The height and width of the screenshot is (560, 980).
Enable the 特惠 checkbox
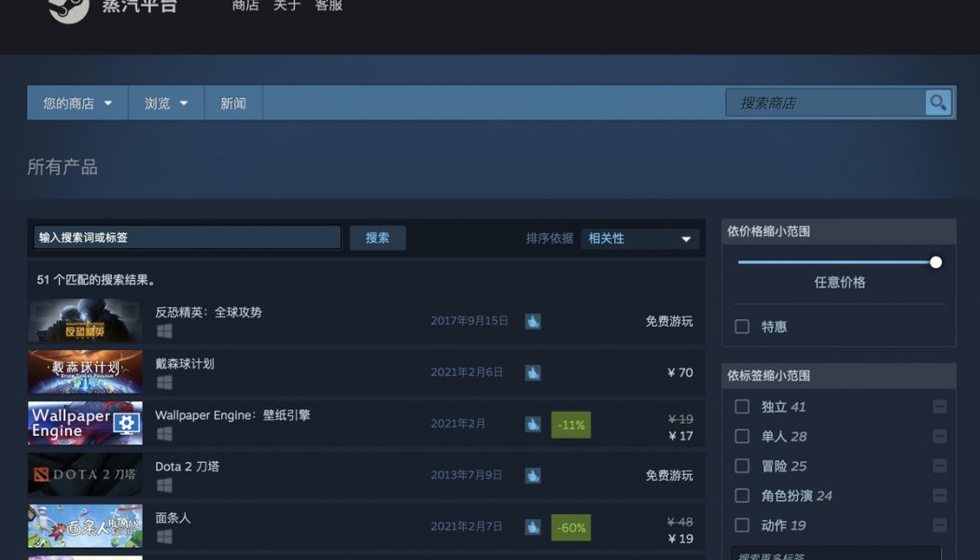click(x=742, y=327)
